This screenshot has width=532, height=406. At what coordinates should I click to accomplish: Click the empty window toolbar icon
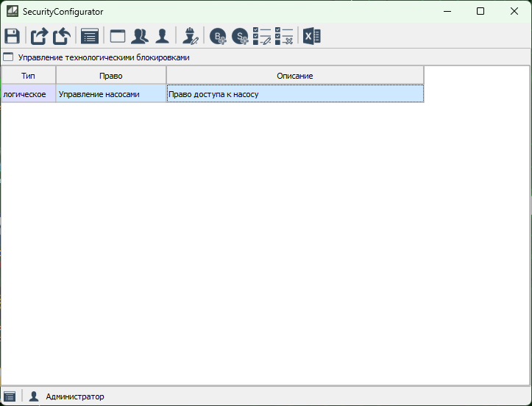[118, 36]
